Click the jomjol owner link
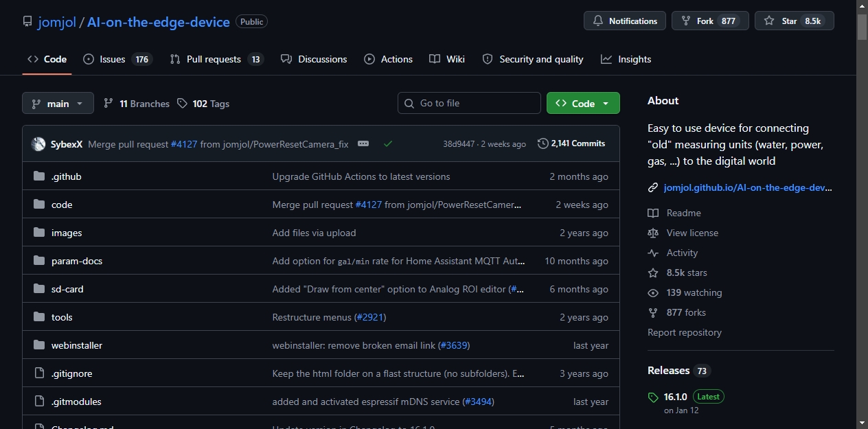This screenshot has width=868, height=429. (x=57, y=22)
